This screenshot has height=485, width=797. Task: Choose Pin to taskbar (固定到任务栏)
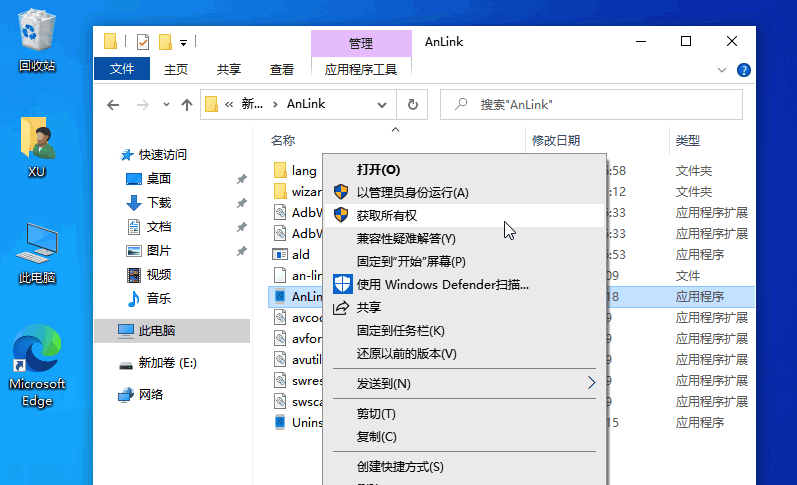point(465,330)
